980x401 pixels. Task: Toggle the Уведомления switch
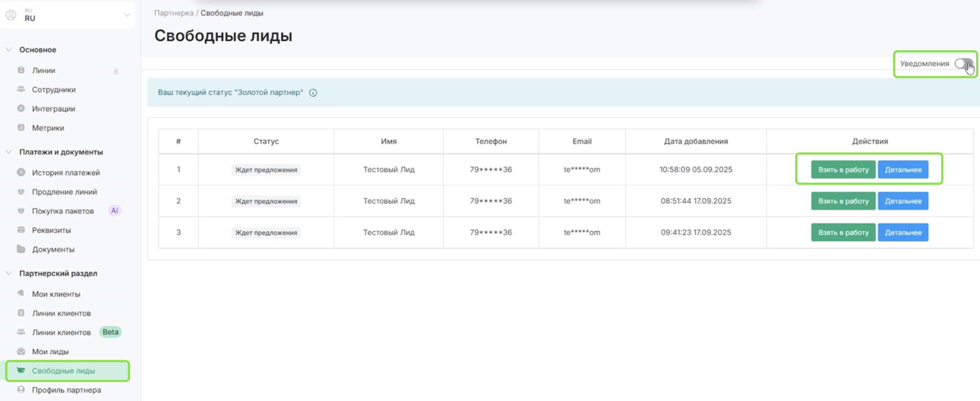click(963, 64)
